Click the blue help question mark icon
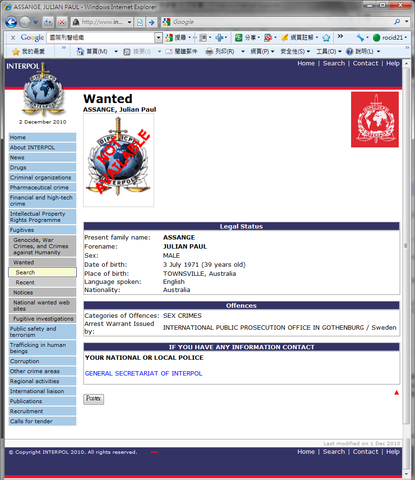 [349, 51]
